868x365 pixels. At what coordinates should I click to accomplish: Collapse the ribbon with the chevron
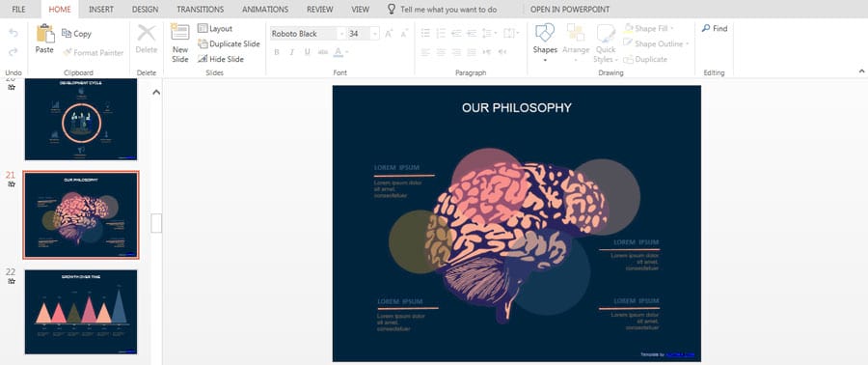pyautogui.click(x=861, y=70)
